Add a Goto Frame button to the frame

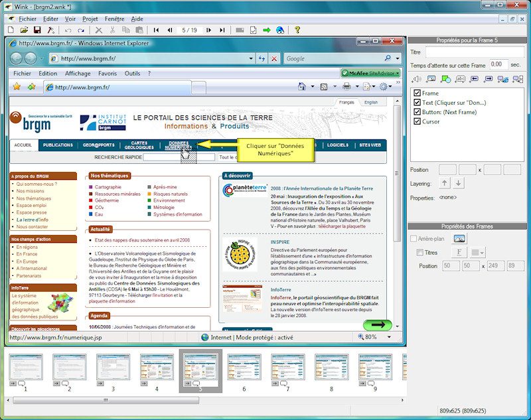pos(518,79)
